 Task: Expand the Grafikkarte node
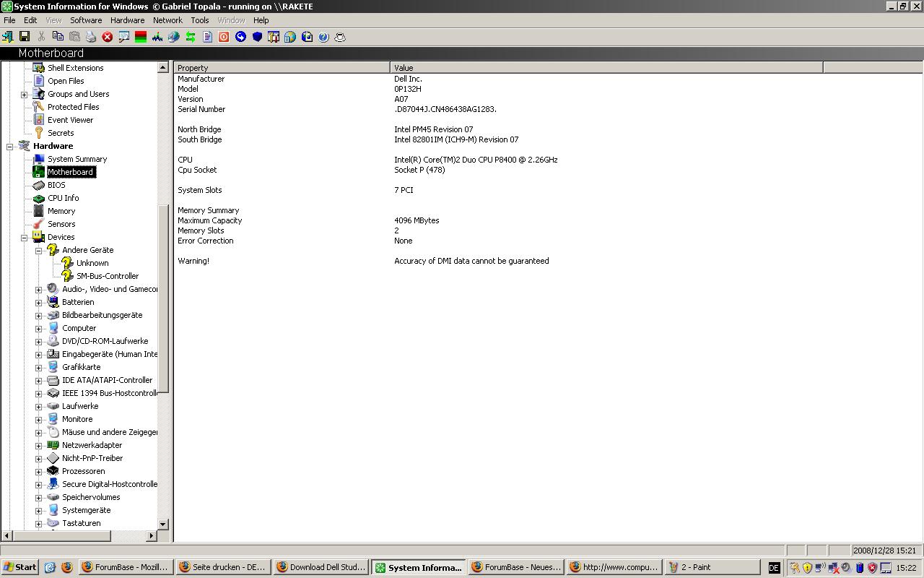pyautogui.click(x=39, y=368)
